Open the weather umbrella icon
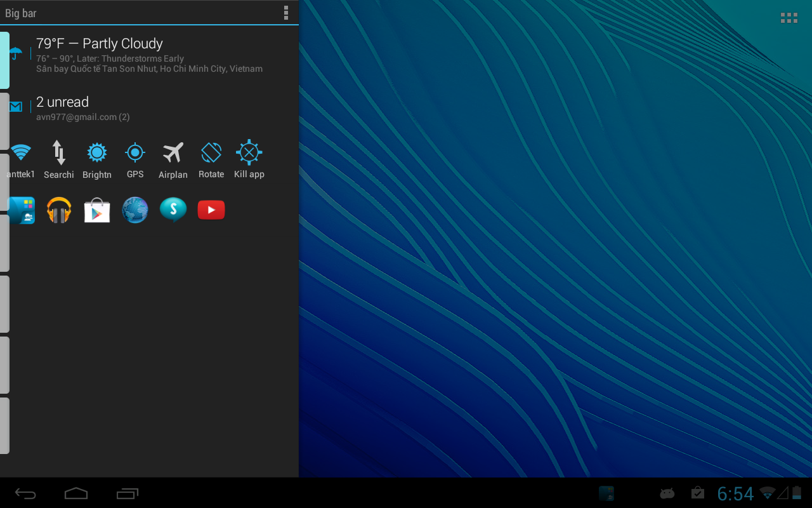 pos(16,54)
